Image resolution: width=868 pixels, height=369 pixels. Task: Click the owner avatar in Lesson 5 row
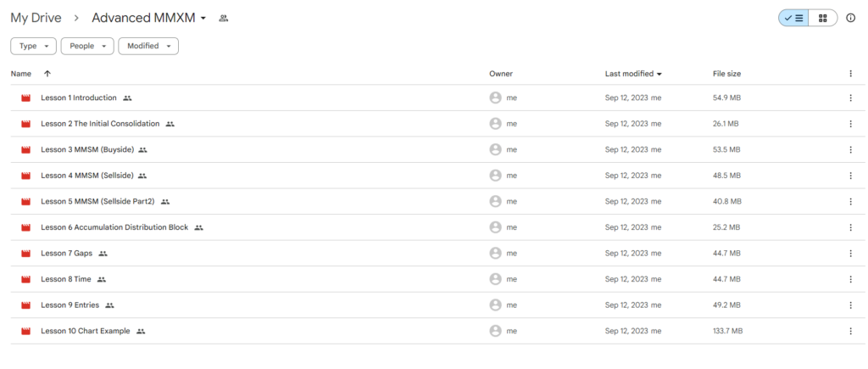pyautogui.click(x=495, y=201)
